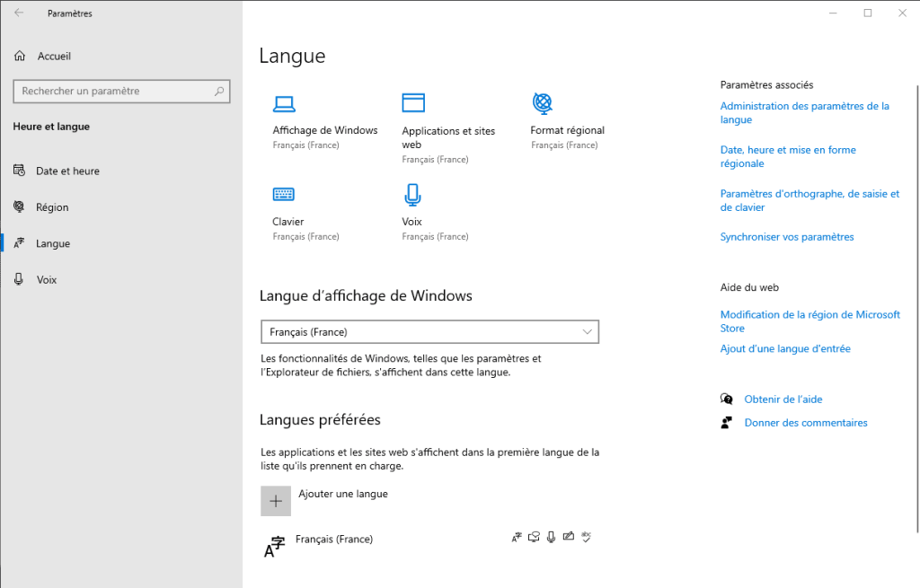Image resolution: width=920 pixels, height=588 pixels.
Task: Select Voix in the left sidebar
Action: click(46, 280)
